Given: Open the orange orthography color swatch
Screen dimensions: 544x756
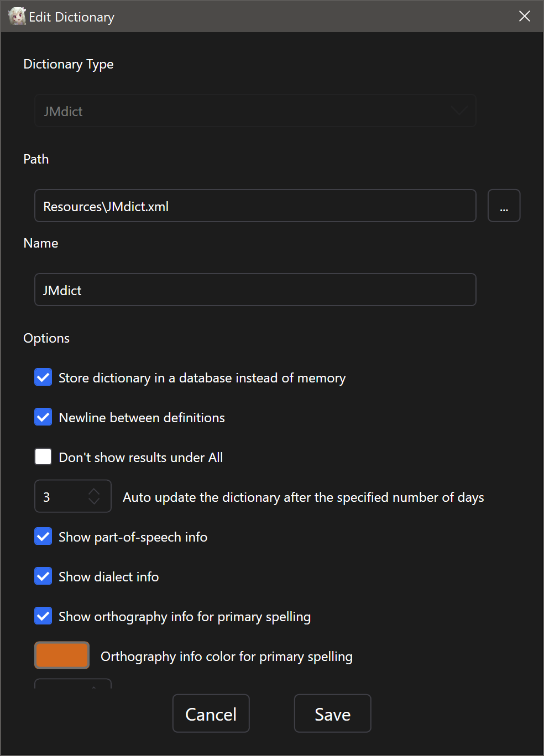Looking at the screenshot, I should pos(62,655).
